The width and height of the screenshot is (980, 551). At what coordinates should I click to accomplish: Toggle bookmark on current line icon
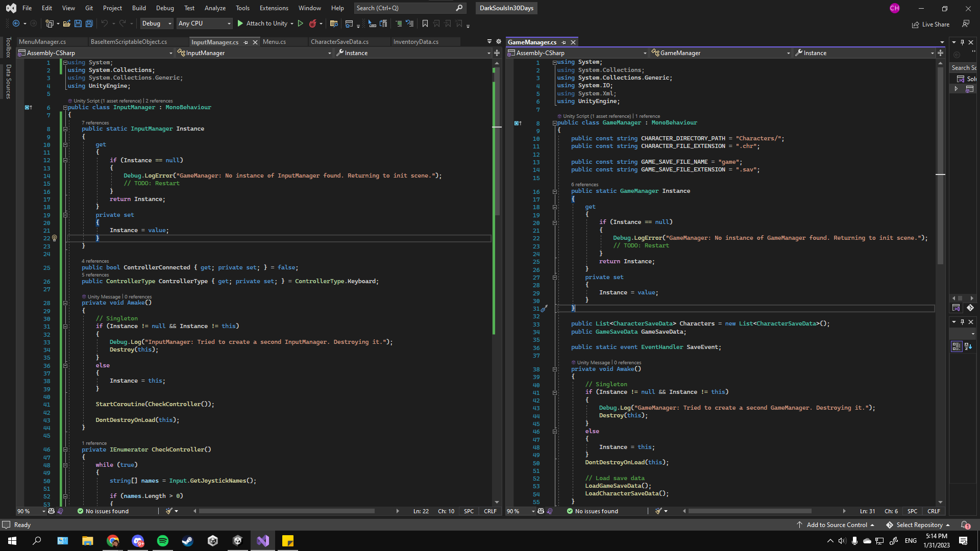(425, 23)
